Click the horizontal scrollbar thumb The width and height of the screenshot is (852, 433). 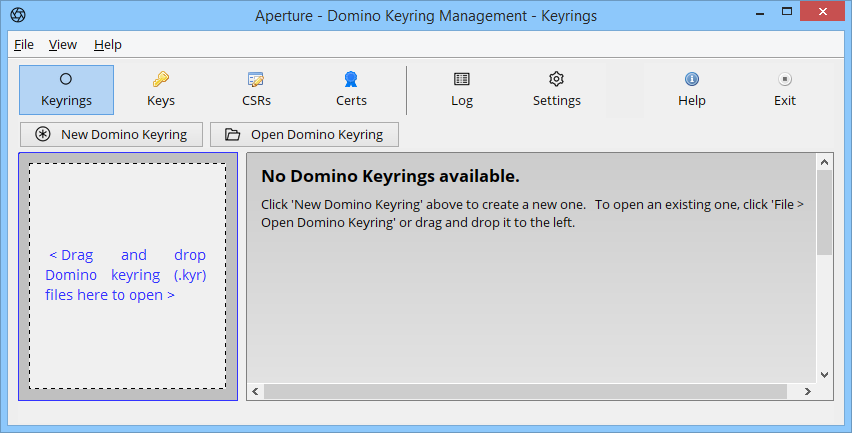(x=525, y=391)
